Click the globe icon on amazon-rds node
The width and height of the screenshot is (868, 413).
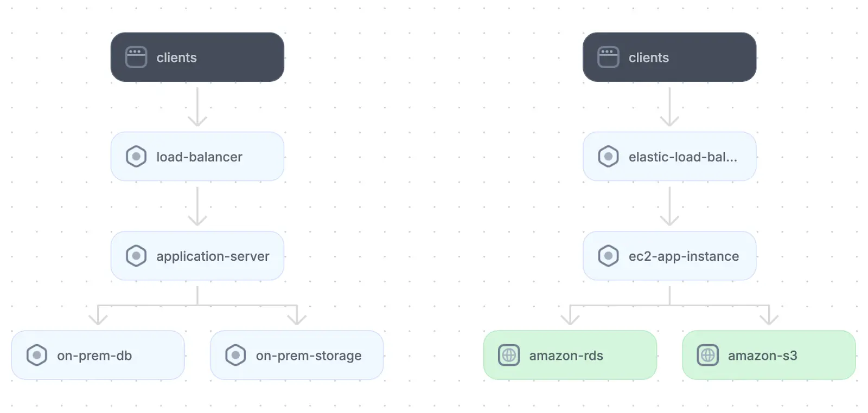(509, 355)
